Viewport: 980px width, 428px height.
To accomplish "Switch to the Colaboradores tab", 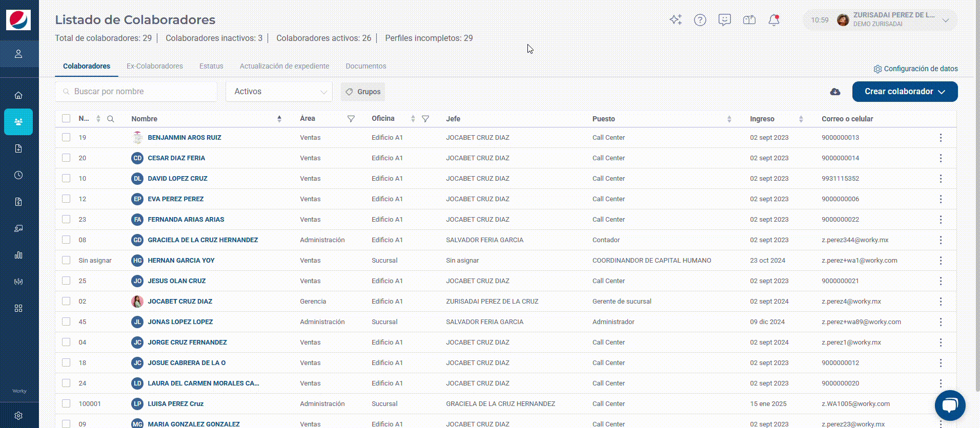I will 87,66.
